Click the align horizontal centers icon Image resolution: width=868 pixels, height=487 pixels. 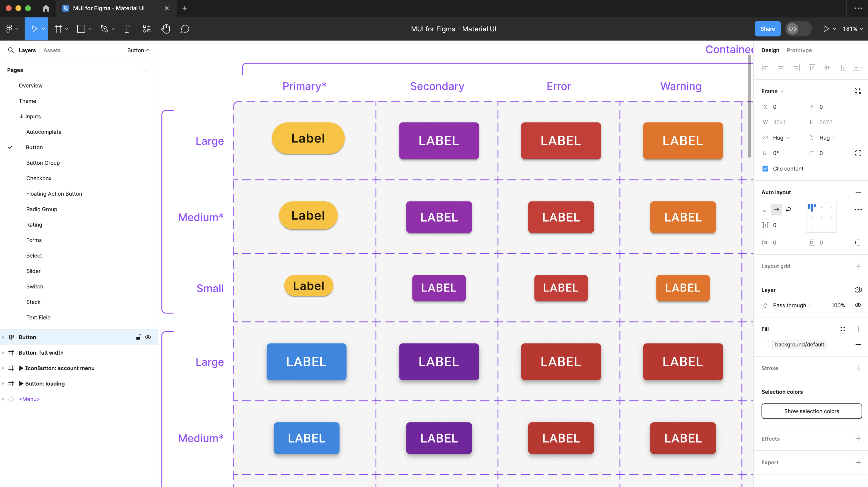point(781,67)
